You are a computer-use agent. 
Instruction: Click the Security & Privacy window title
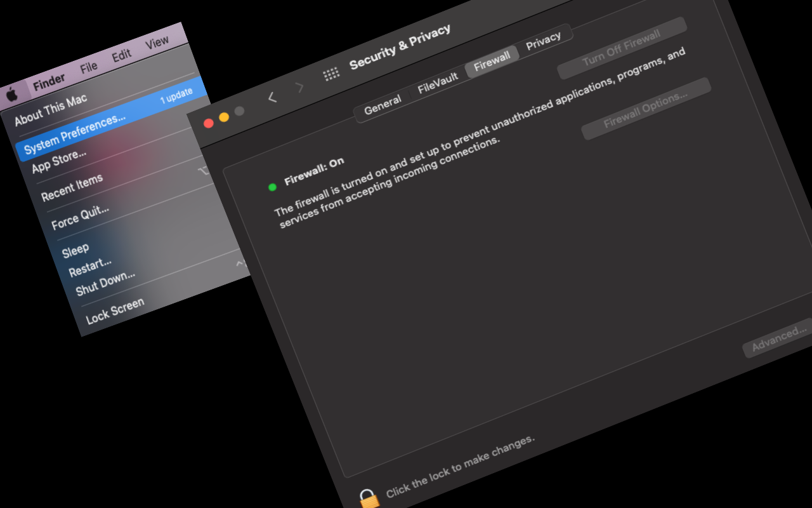[x=400, y=46]
